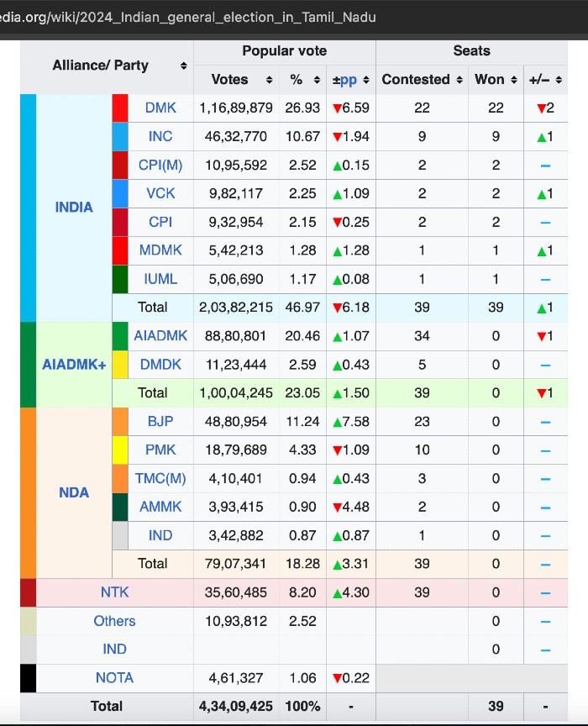Open the IND link under NDA
Screen dimensions: 588x726
click(160, 535)
